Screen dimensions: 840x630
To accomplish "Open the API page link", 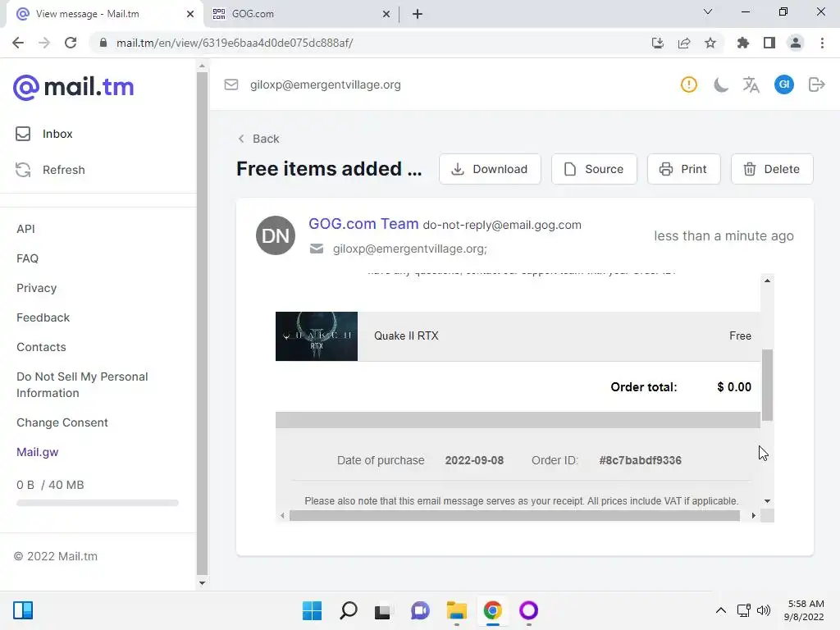I will click(x=25, y=229).
